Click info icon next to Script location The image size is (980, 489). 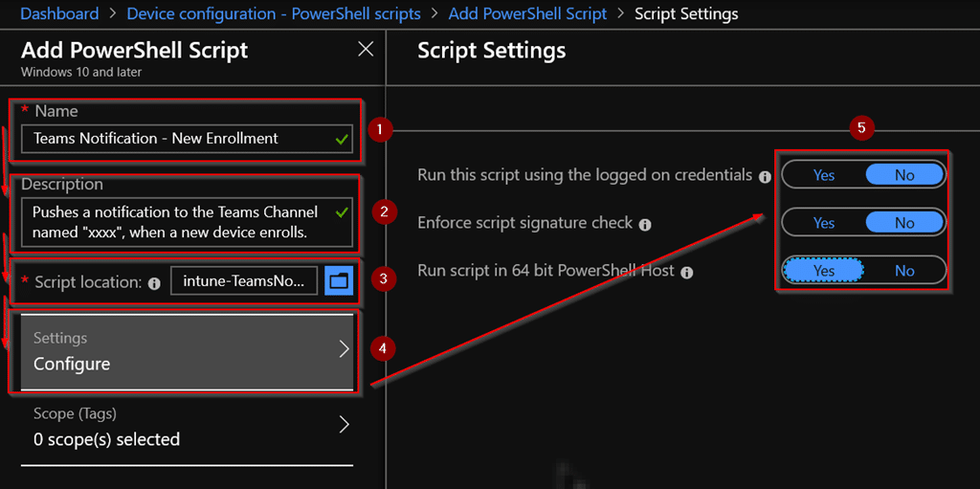(155, 283)
